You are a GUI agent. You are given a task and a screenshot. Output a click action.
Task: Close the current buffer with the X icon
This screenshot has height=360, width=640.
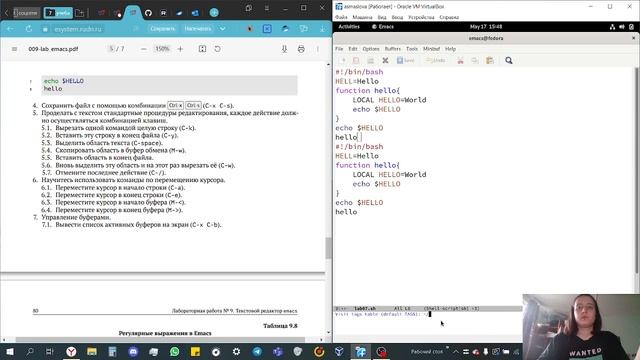click(385, 60)
